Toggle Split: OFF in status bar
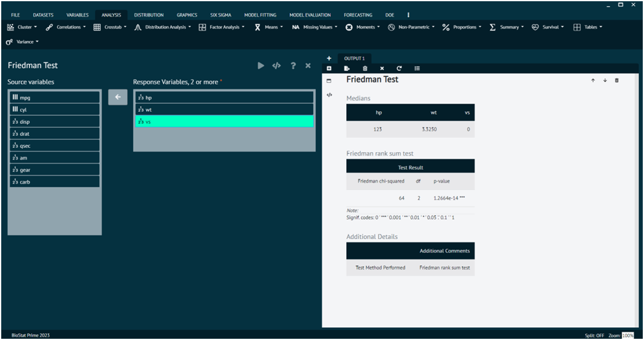 594,336
